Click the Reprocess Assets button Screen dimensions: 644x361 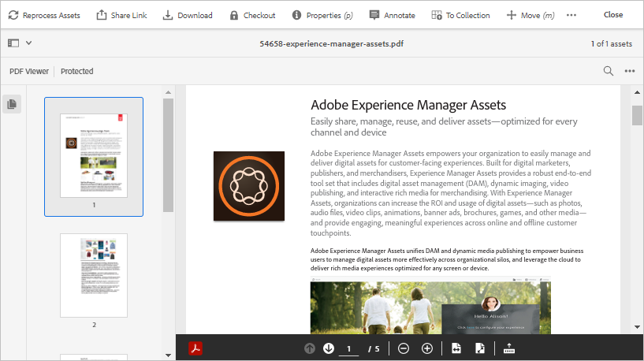point(44,15)
